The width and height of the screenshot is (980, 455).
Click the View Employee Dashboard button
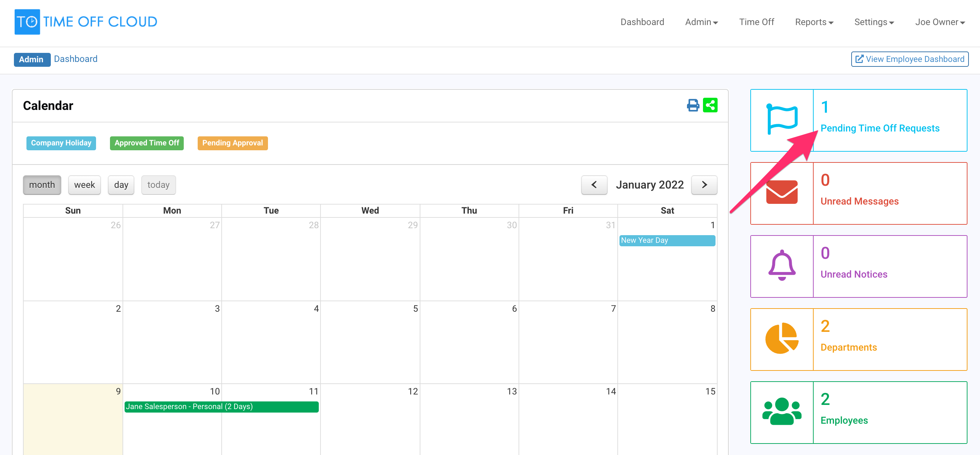pos(910,59)
